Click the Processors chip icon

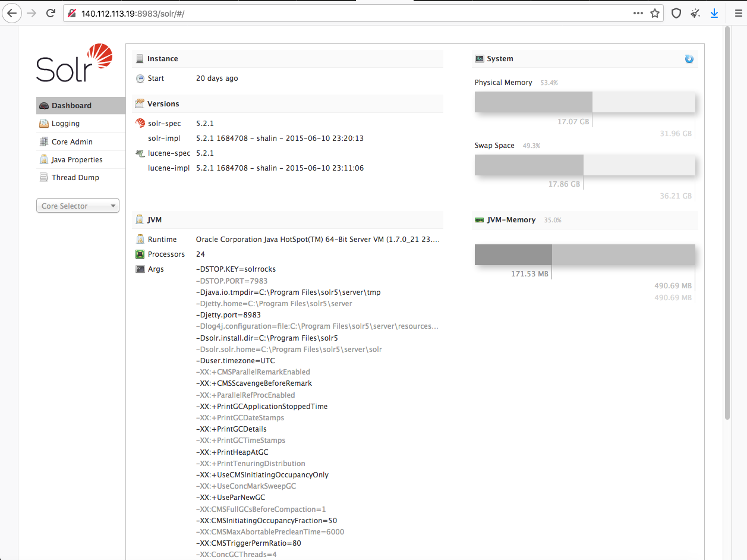[140, 254]
